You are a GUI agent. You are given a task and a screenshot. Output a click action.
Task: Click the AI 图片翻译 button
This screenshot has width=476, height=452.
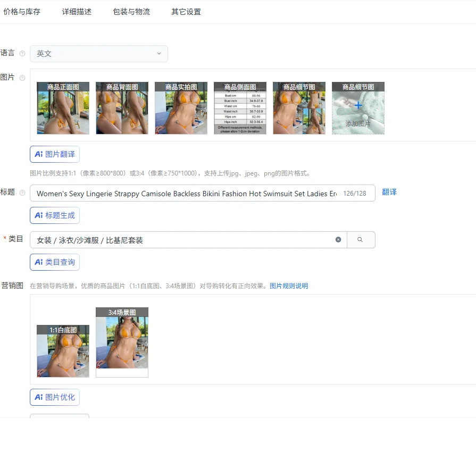click(55, 154)
